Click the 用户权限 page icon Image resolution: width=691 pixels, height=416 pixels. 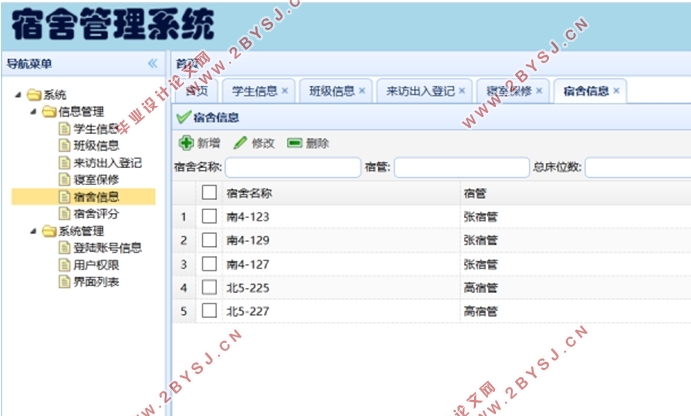coord(64,265)
